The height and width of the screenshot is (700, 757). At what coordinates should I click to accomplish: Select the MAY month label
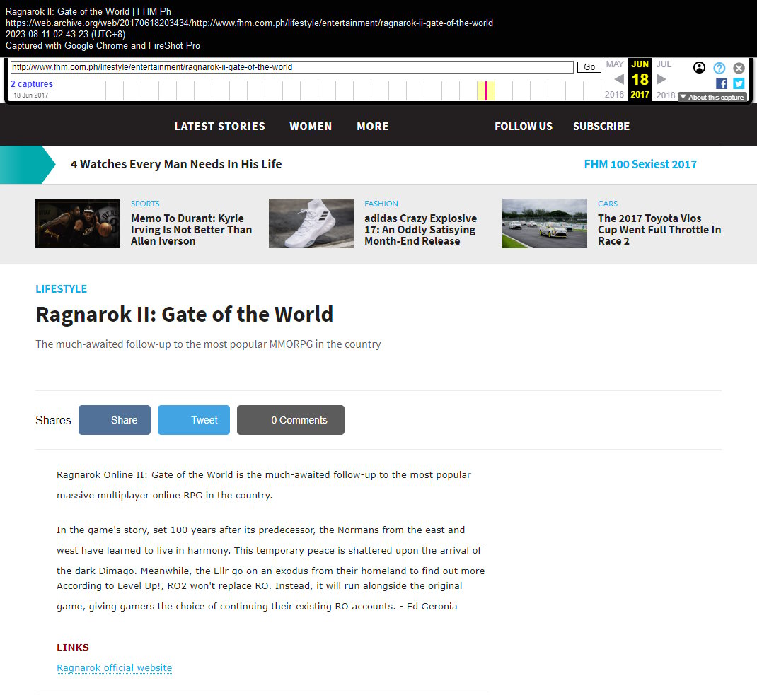(x=615, y=64)
